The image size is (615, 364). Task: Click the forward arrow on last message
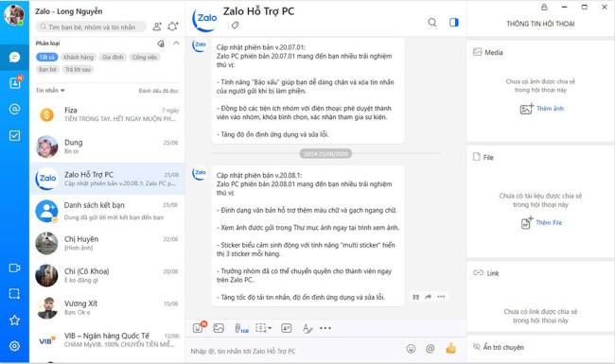click(428, 297)
